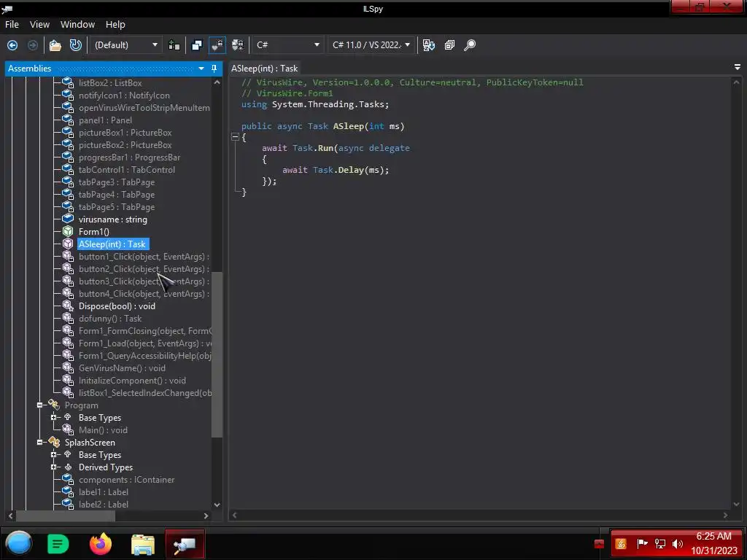This screenshot has height=560, width=747.
Task: Click ASleep method cube icon
Action: [68, 244]
